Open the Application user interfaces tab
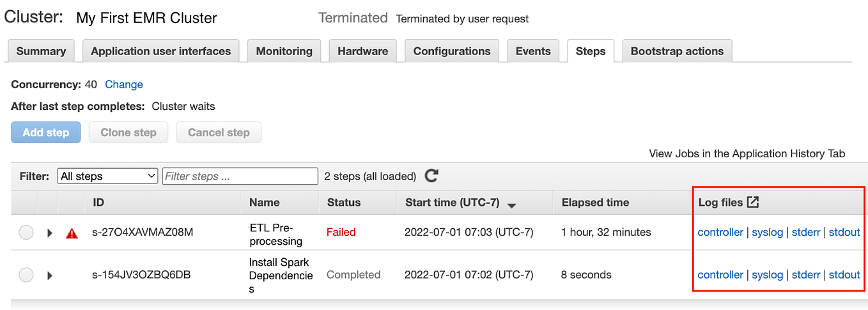The height and width of the screenshot is (310, 868). pyautogui.click(x=161, y=51)
